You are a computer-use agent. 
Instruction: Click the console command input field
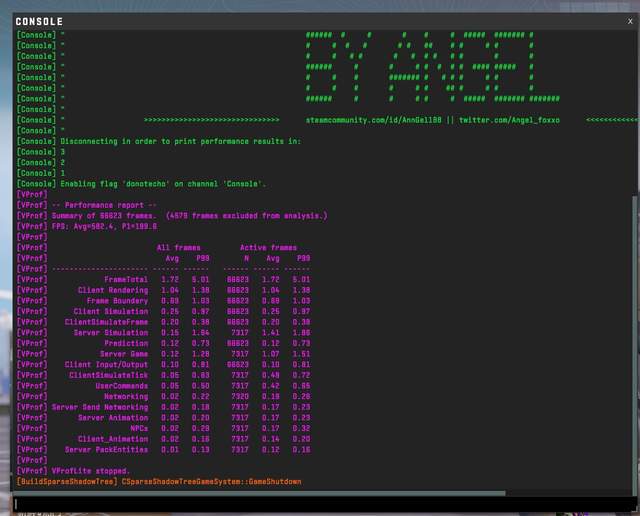pyautogui.click(x=320, y=504)
